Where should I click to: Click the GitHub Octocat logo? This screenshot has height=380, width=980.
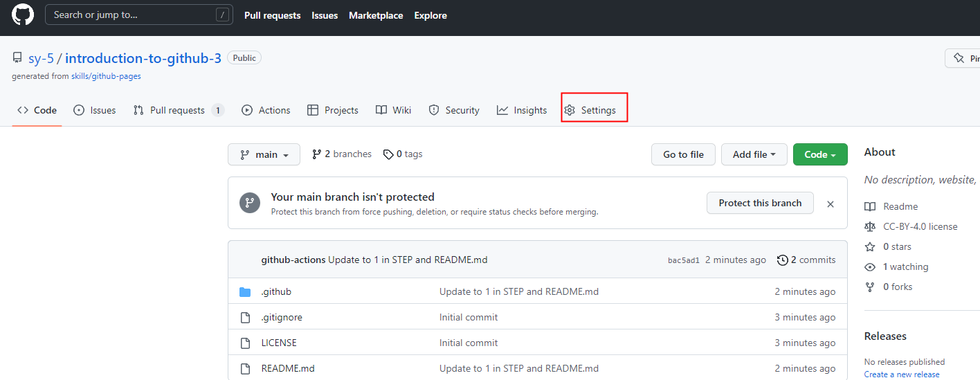23,15
